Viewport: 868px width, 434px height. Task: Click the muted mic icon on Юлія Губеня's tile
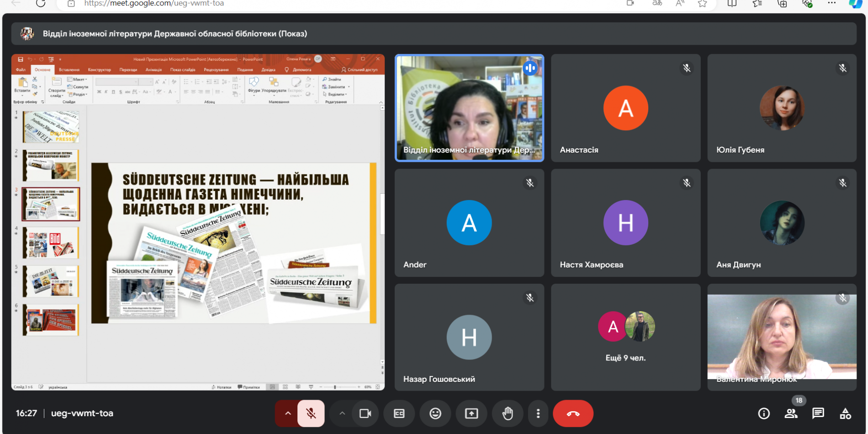pos(843,68)
